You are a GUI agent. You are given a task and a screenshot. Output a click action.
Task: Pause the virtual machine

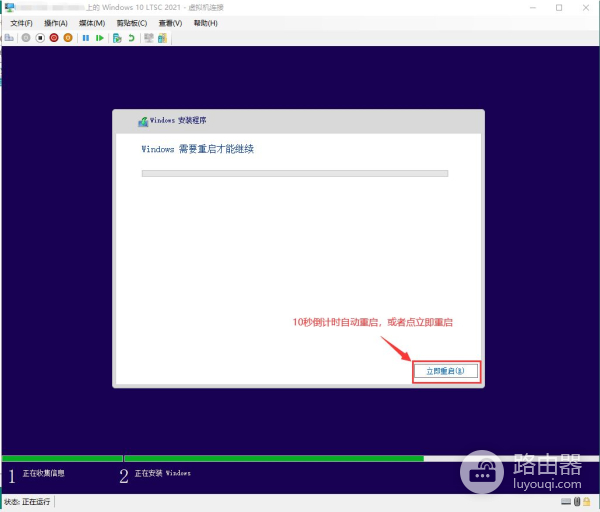86,38
